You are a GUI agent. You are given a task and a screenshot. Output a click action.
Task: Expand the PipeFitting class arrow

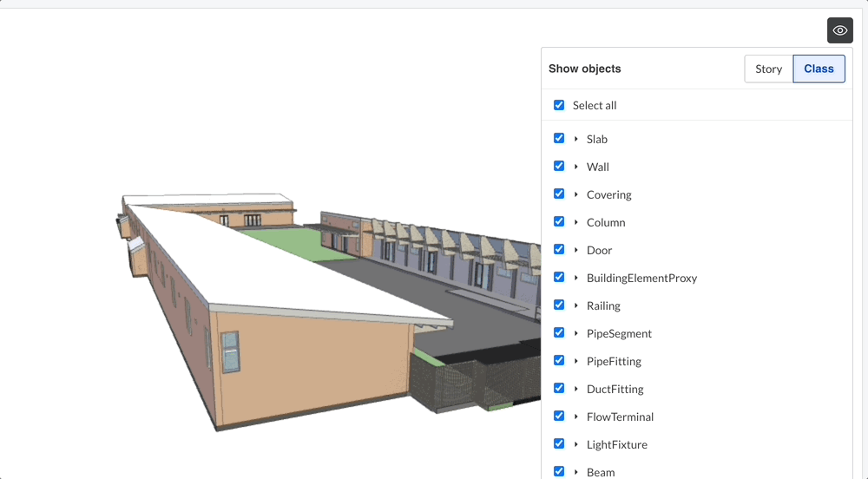tap(575, 361)
